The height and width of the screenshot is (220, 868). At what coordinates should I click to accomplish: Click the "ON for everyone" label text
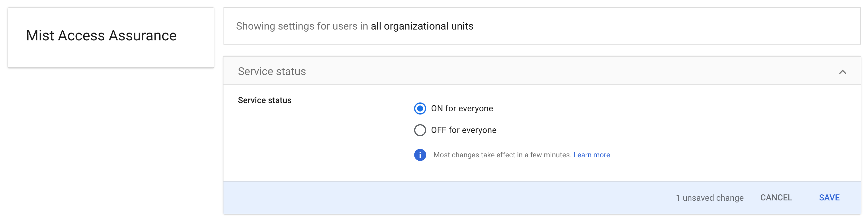[462, 108]
